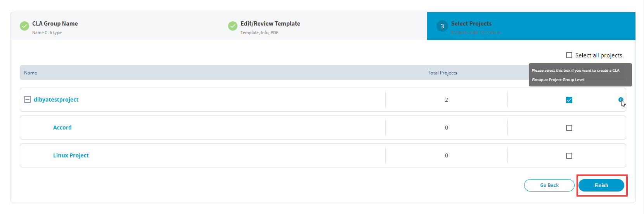Open the Accord project link
644x214 pixels.
click(x=62, y=128)
